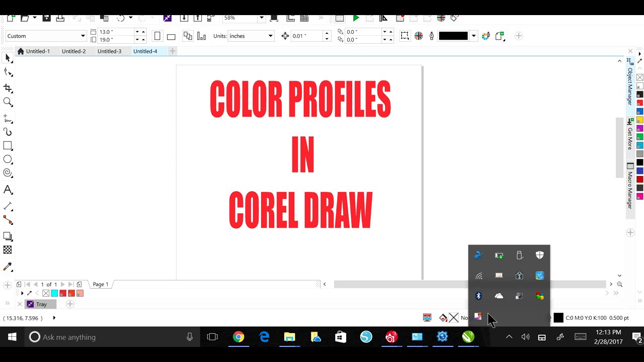Screen dimensions: 644x362
Task: Expand the Open file dropdown arrow
Action: point(34,18)
